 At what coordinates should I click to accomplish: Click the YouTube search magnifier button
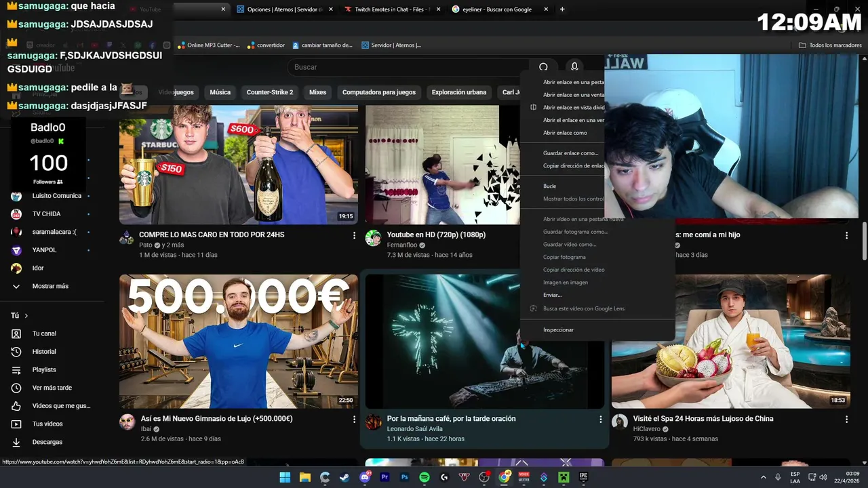pos(543,67)
